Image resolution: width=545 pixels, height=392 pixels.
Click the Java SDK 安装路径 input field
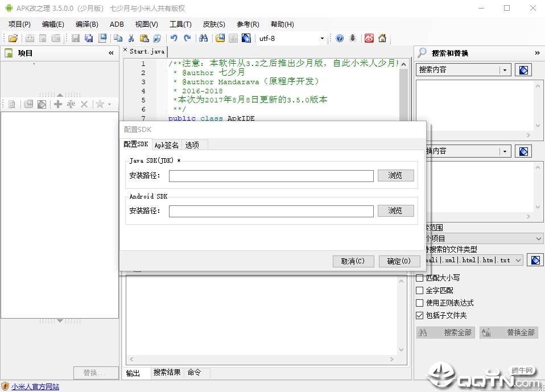coord(271,176)
